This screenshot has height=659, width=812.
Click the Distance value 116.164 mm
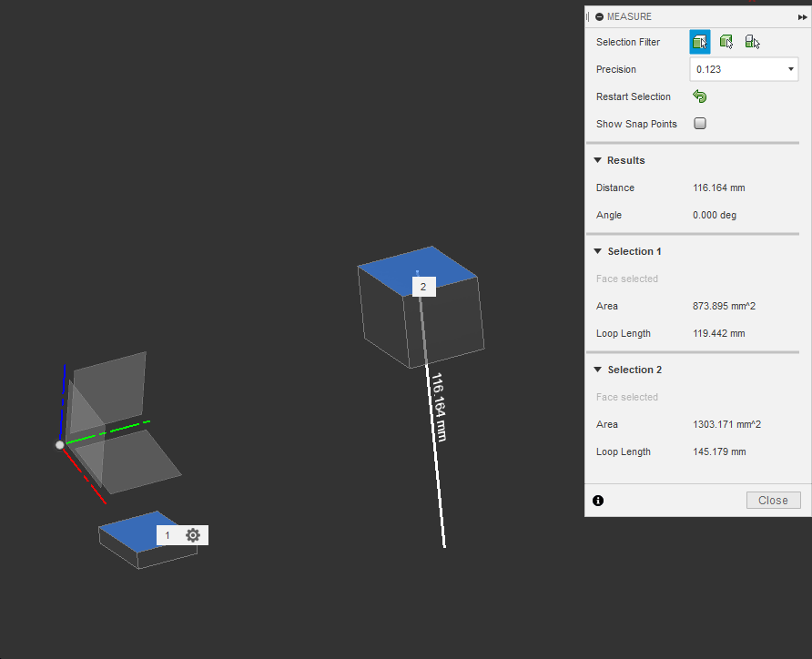[718, 188]
